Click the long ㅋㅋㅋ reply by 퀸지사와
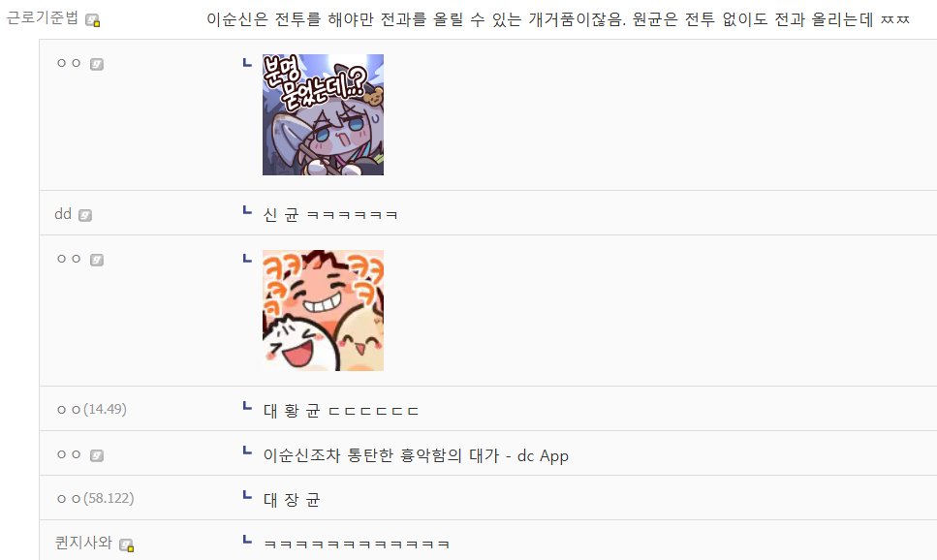This screenshot has width=937, height=560. [x=357, y=544]
